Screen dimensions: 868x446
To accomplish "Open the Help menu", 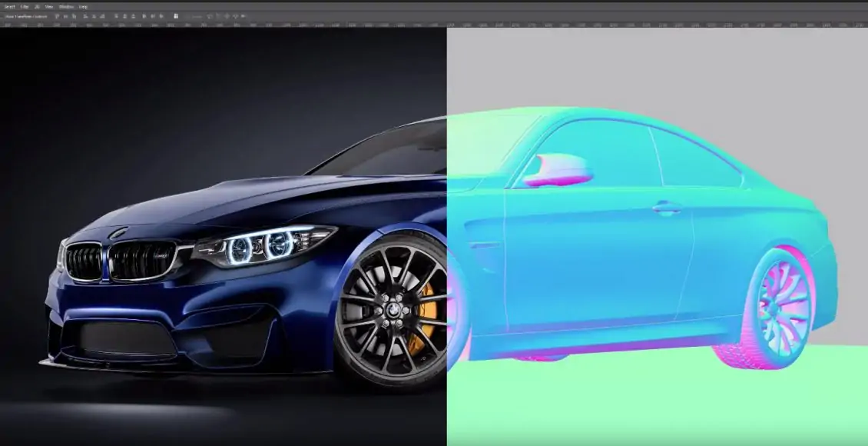I will 83,6.
